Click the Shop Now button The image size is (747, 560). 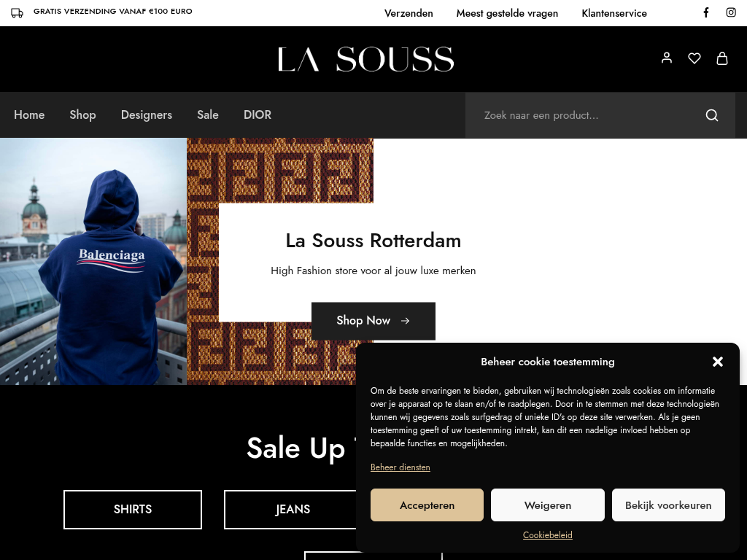373,321
